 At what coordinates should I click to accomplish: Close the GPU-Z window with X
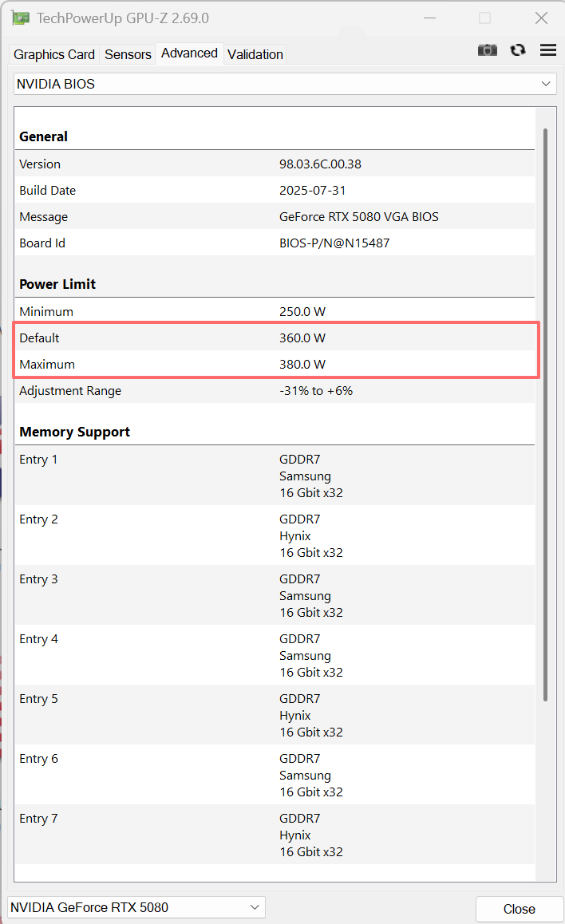click(x=541, y=18)
